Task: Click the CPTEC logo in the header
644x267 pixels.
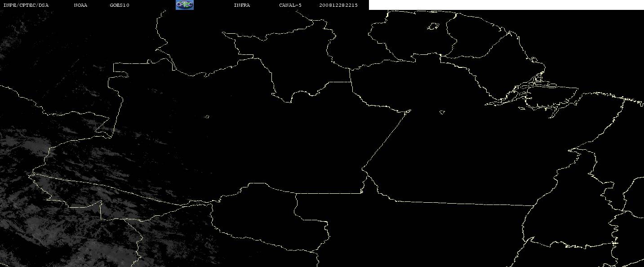Action: point(184,5)
